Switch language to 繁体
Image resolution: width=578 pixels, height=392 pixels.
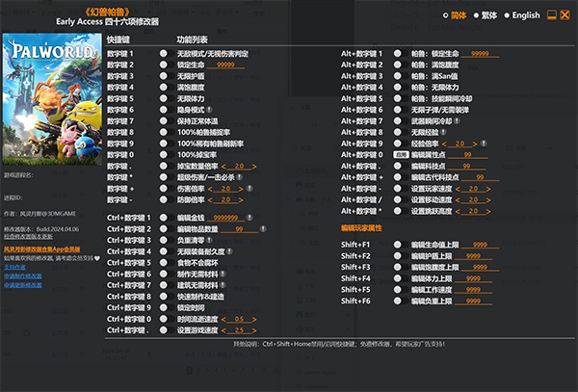click(x=486, y=15)
